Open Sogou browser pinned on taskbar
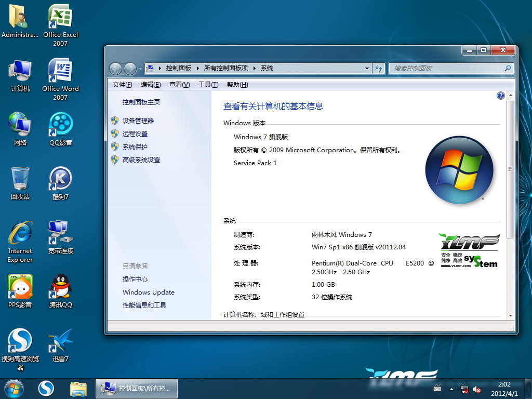532x399 pixels. (46, 389)
